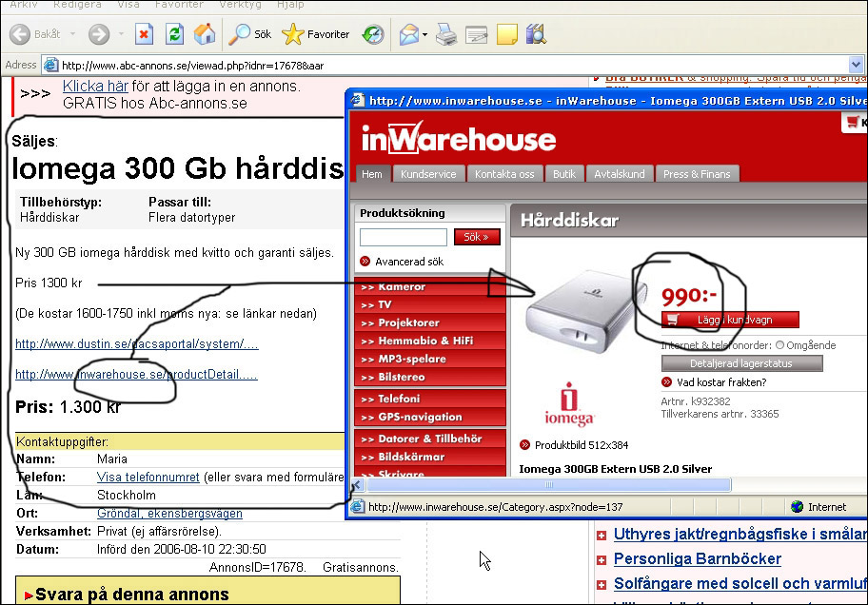
Task: Click the Forward arrow button
Action: (x=99, y=34)
